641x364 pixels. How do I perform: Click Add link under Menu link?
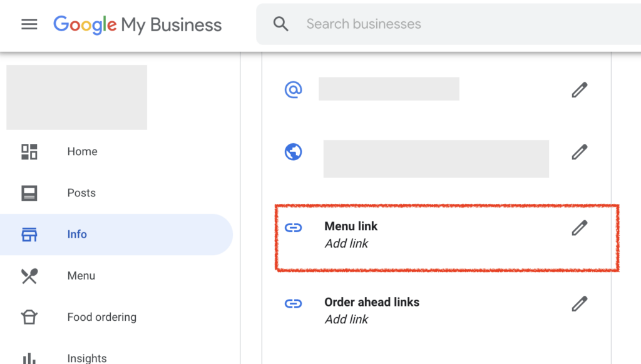[346, 243]
